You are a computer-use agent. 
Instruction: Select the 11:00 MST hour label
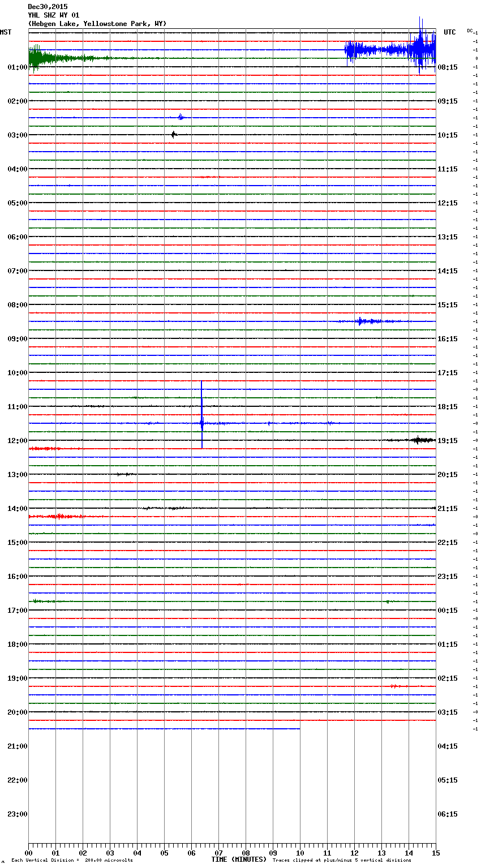point(18,407)
